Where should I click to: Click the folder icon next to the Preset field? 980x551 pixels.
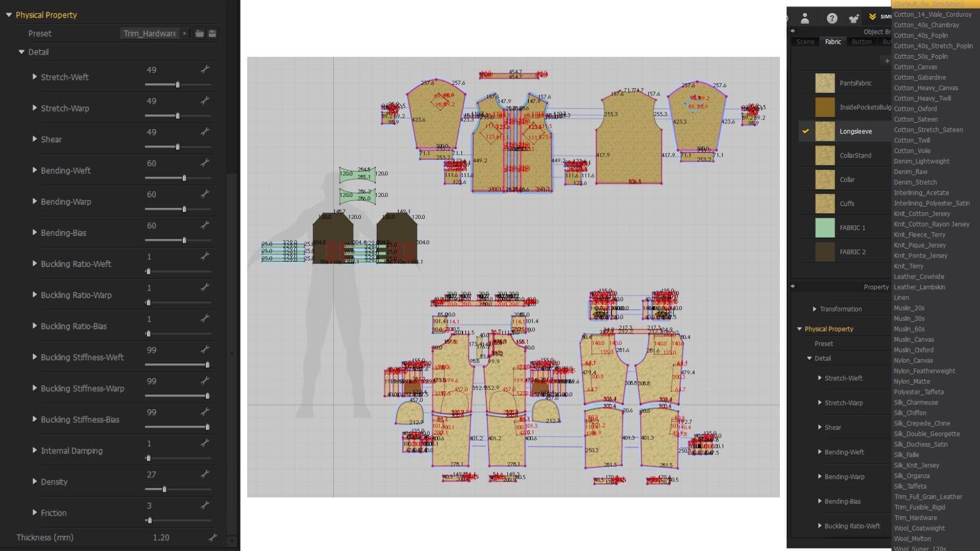tap(199, 33)
